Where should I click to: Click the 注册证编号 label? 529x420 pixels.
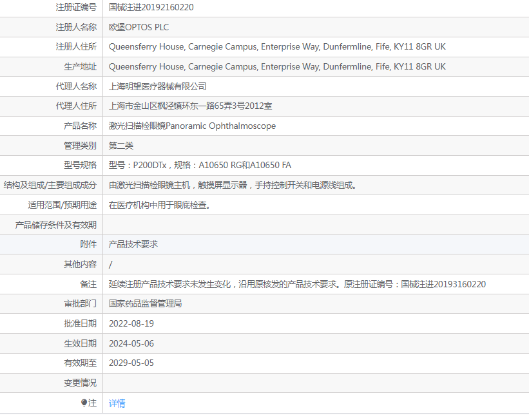pos(76,8)
